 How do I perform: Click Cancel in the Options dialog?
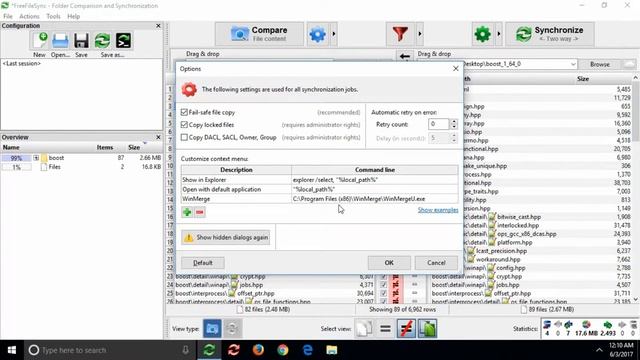436,263
